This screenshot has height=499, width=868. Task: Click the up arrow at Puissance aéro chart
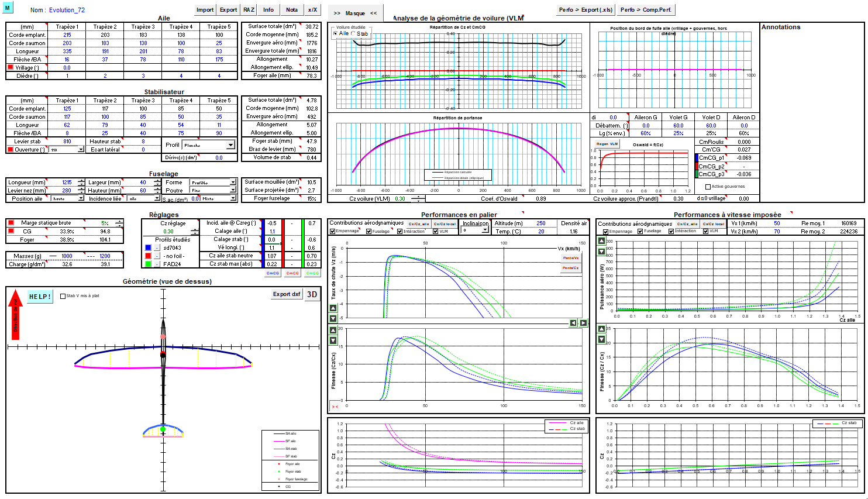pyautogui.click(x=602, y=241)
